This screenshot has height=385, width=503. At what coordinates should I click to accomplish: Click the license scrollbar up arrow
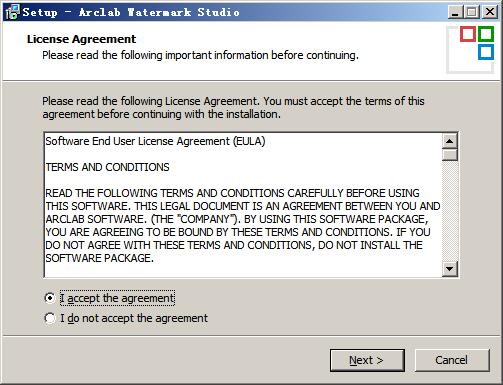450,141
